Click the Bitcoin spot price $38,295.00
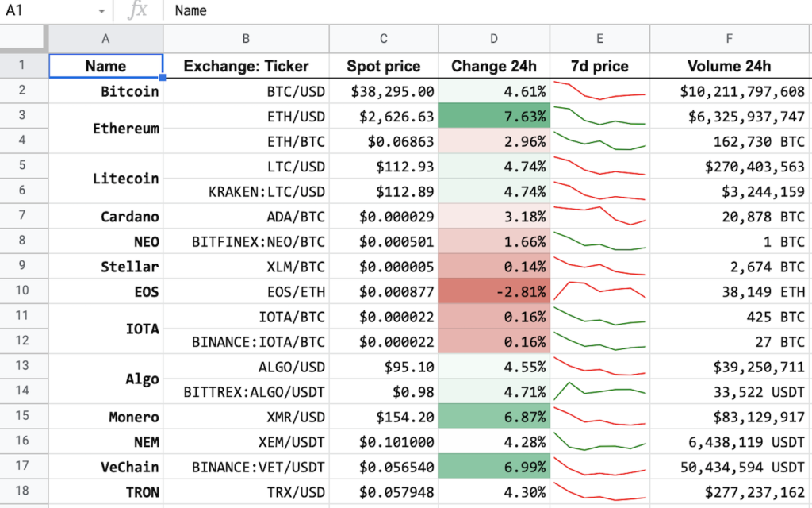This screenshot has width=812, height=508. point(384,91)
